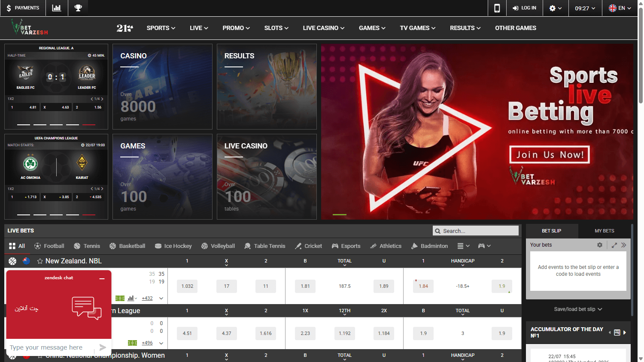Send chat message with arrow icon
The image size is (644, 362).
[103, 347]
